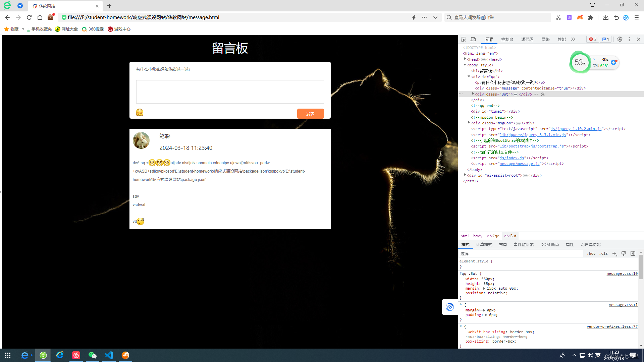Open the emoji picker face icon
The width and height of the screenshot is (644, 362).
pyautogui.click(x=140, y=112)
